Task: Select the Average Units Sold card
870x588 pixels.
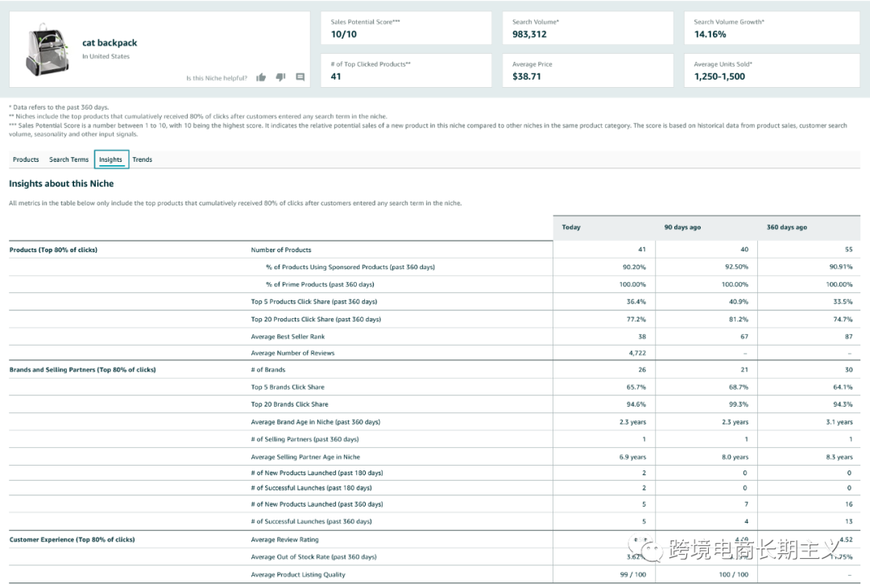Action: point(771,71)
